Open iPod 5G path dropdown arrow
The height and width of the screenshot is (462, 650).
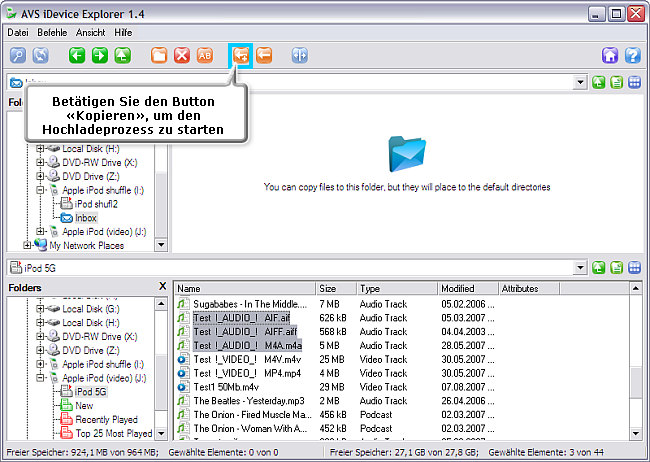tap(580, 267)
